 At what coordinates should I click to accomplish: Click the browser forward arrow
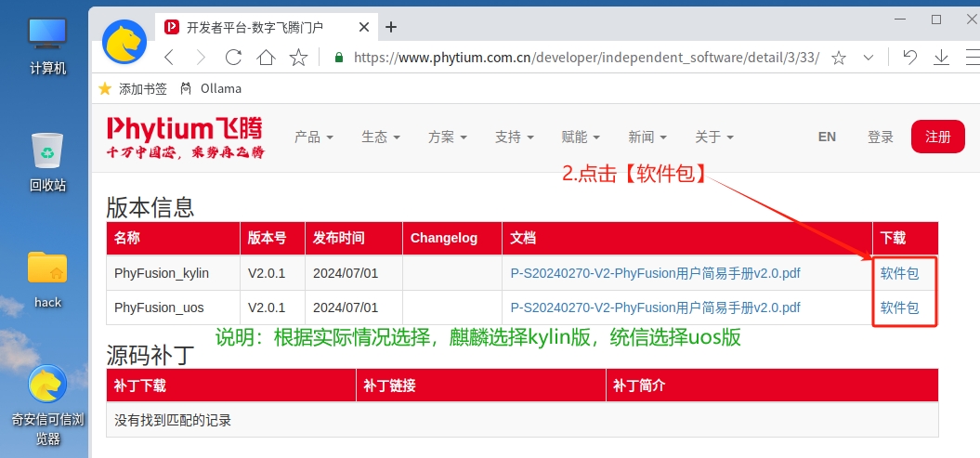201,58
